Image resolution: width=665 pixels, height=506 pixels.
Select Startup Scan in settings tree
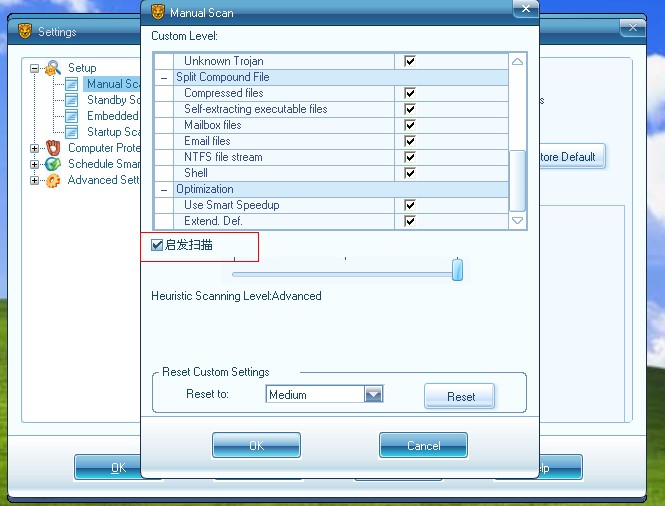(x=113, y=132)
